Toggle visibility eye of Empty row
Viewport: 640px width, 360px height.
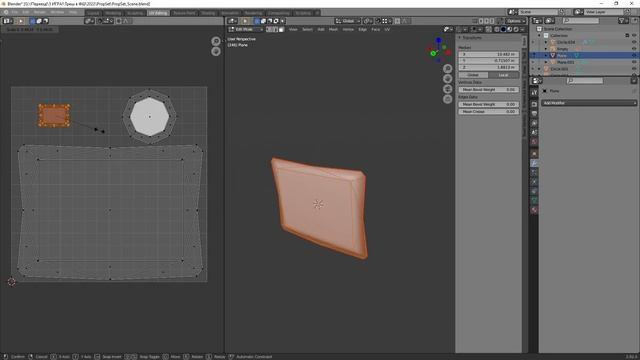(x=634, y=49)
